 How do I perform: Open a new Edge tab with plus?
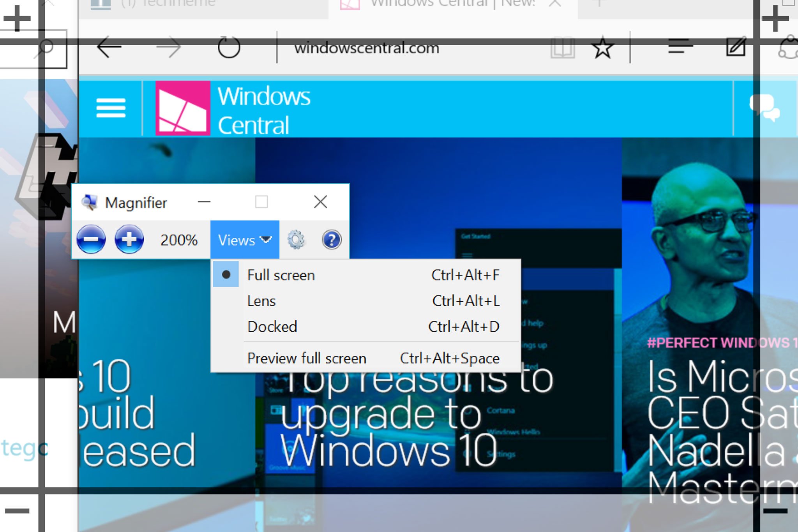[x=600, y=3]
